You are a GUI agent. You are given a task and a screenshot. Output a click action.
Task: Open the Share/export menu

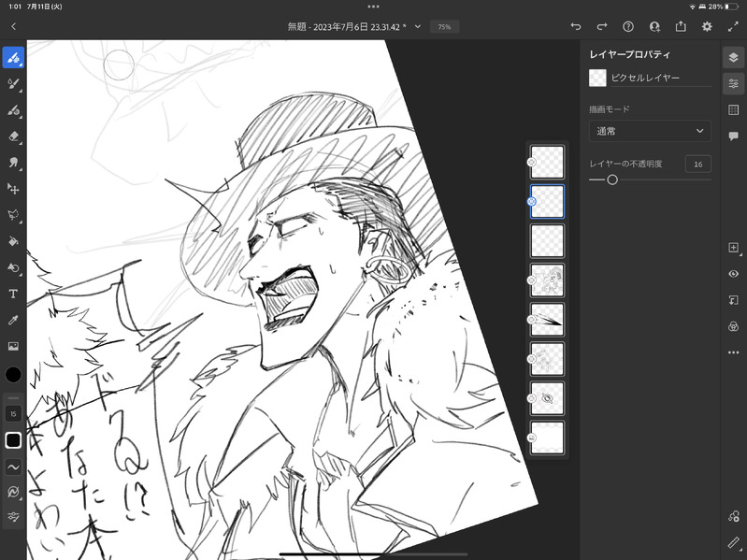(681, 27)
